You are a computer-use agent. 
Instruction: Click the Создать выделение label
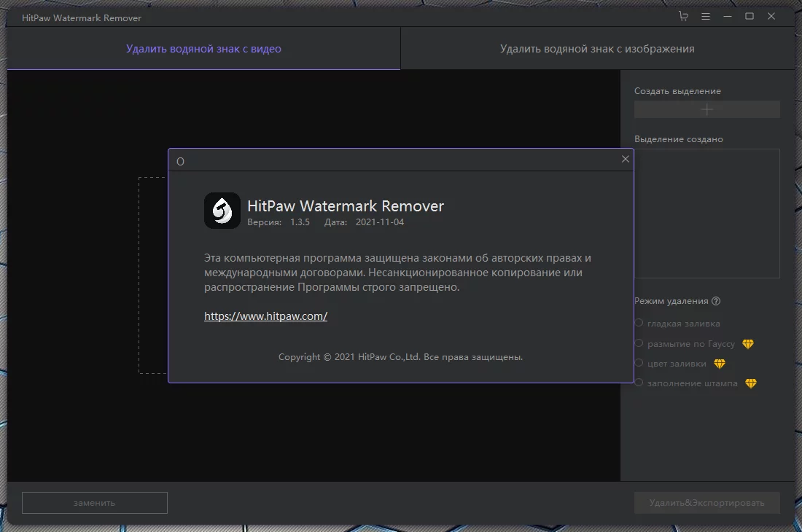coord(677,91)
